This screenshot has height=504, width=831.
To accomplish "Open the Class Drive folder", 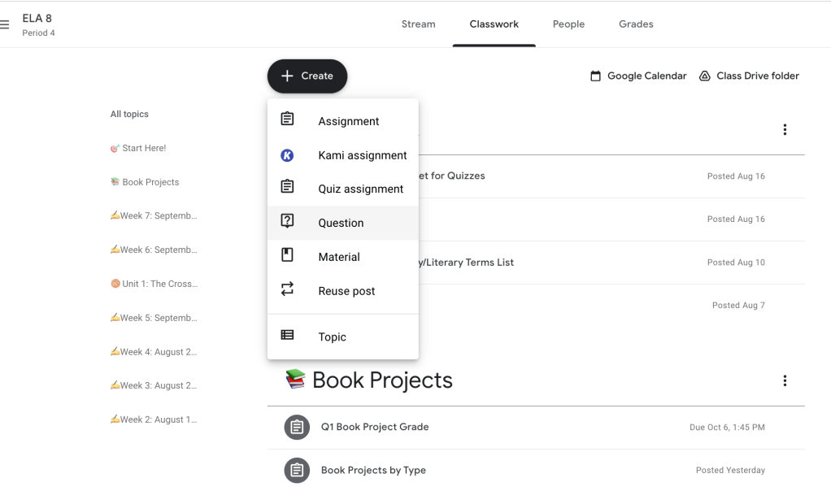I will tap(749, 76).
